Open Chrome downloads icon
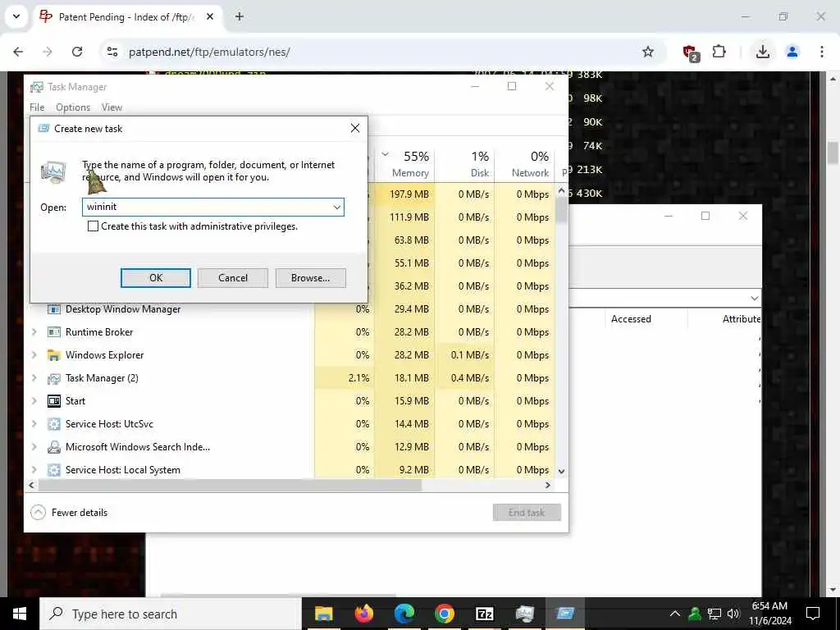The height and width of the screenshot is (630, 840). (762, 52)
